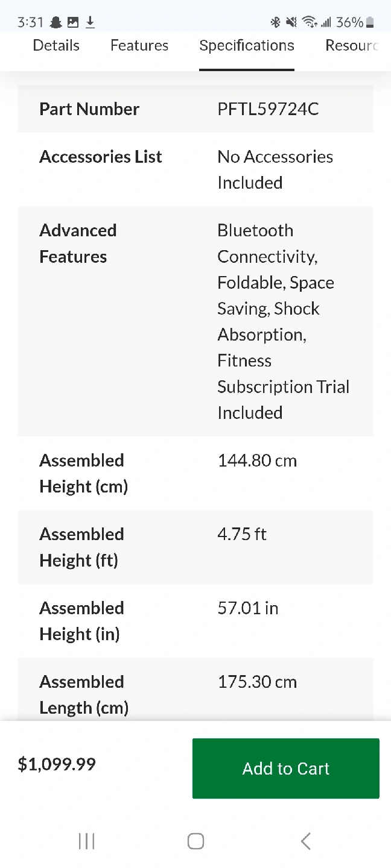Screen dimensions: 391x868
Task: Tap the Advanced Features row label
Action: click(78, 244)
